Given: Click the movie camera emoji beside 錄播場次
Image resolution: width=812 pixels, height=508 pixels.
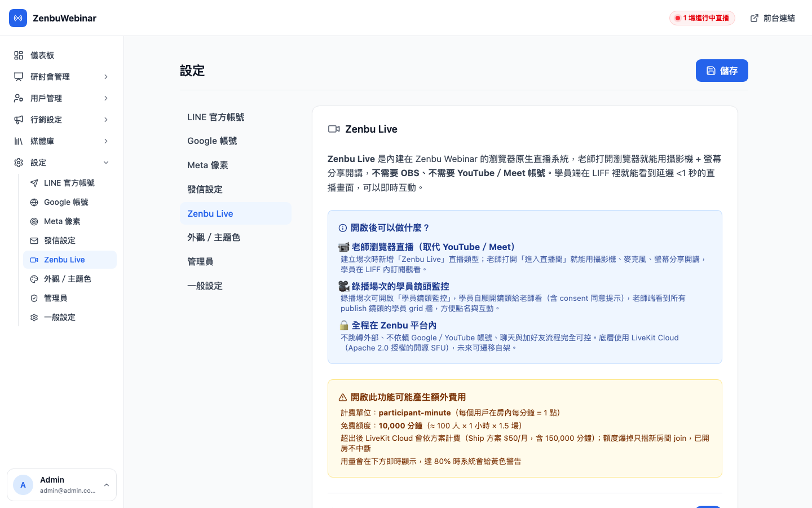Looking at the screenshot, I should coord(344,286).
